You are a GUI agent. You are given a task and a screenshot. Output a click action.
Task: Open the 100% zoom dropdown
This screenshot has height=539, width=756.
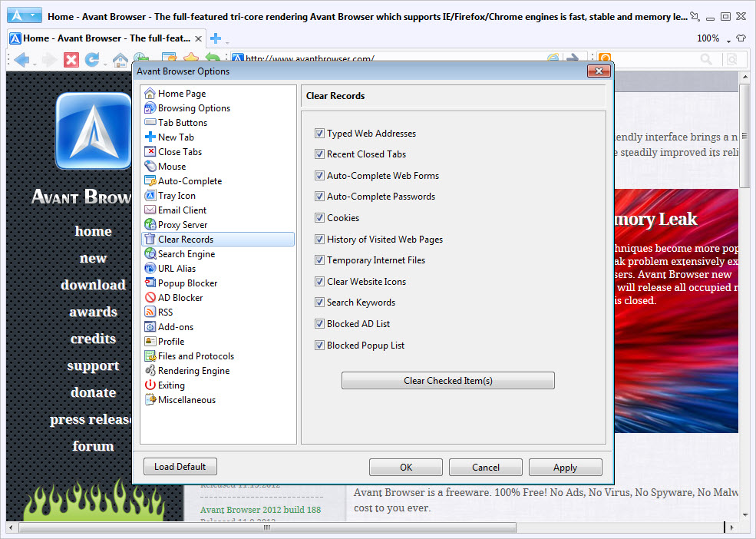714,38
